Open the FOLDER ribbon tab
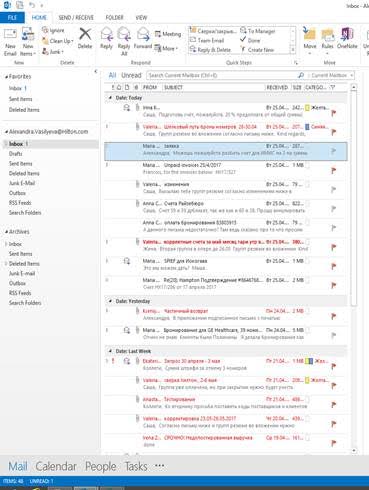 pyautogui.click(x=114, y=18)
